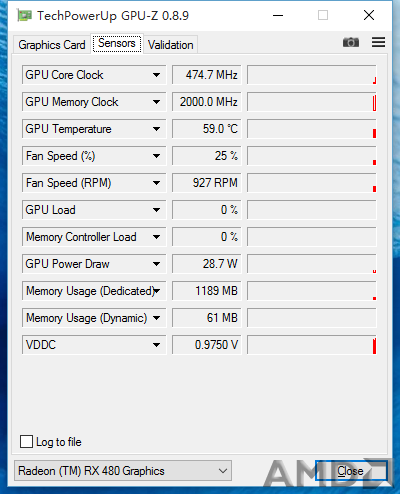This screenshot has width=400, height=494.
Task: Switch to the Graphics Card tab
Action: (x=52, y=45)
